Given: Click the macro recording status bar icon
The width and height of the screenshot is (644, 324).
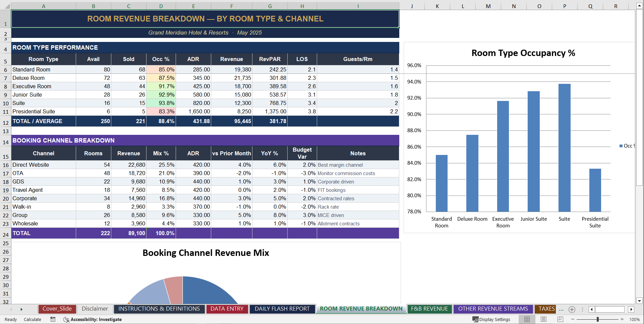Looking at the screenshot, I should [53, 319].
